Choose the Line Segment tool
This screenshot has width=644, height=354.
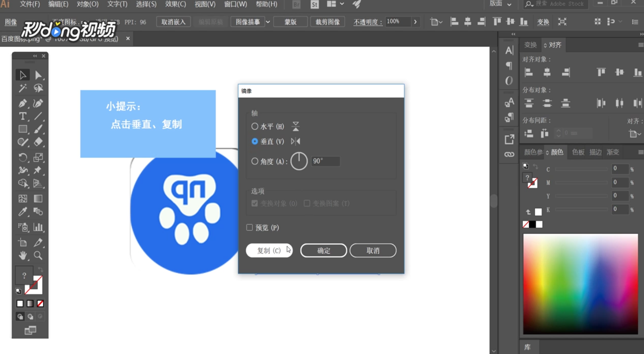pos(38,116)
